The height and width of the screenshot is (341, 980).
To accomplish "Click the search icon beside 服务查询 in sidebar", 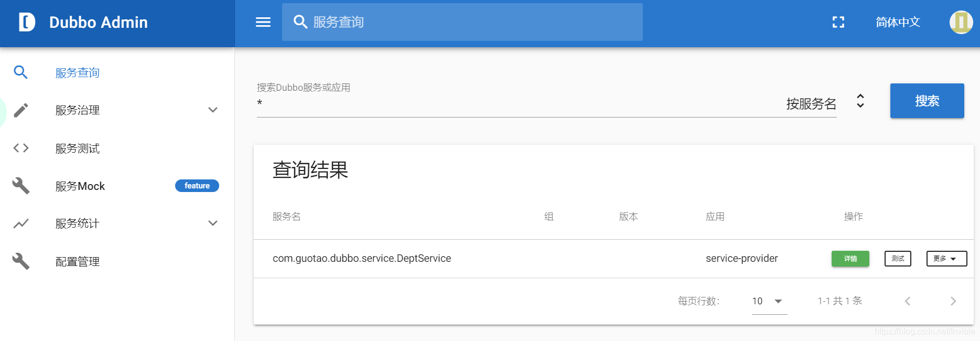I will (20, 72).
